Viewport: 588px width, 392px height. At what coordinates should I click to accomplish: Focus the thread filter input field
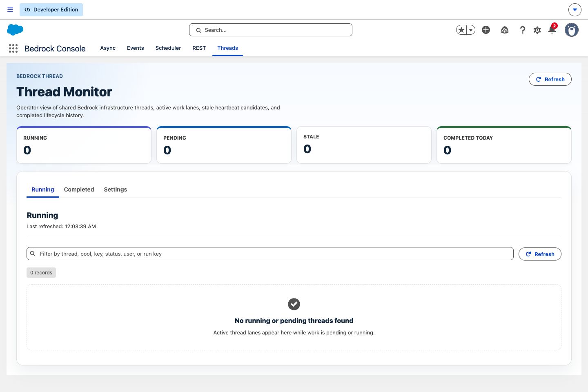point(270,254)
